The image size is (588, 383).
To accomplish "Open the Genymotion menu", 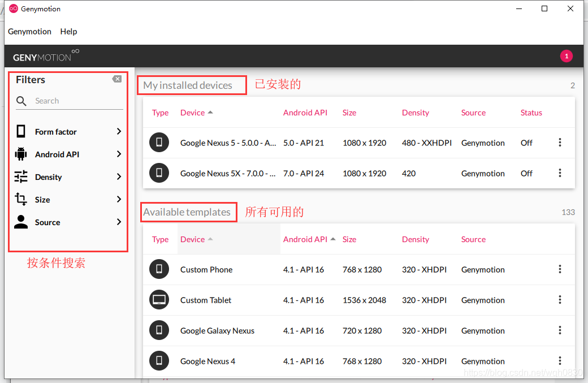I will point(29,32).
